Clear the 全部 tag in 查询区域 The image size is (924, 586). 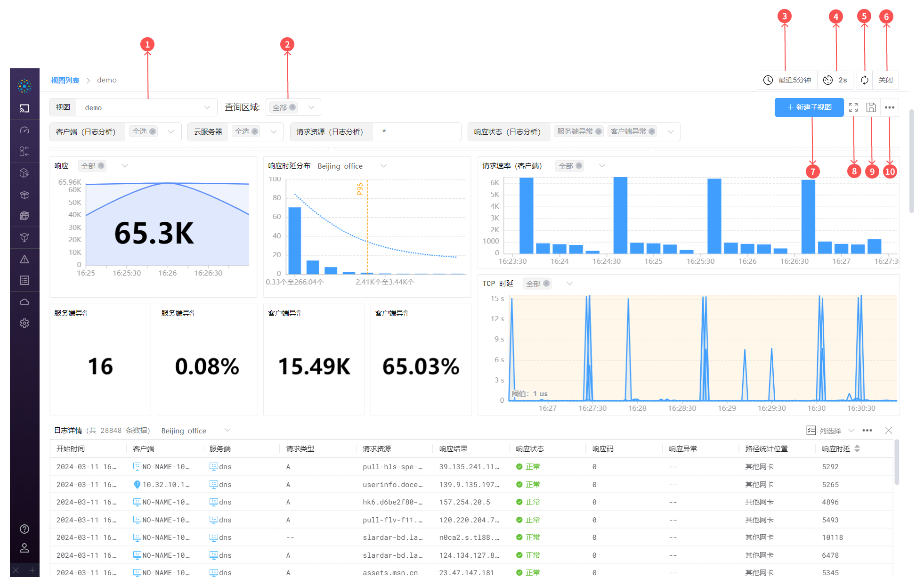pos(292,107)
